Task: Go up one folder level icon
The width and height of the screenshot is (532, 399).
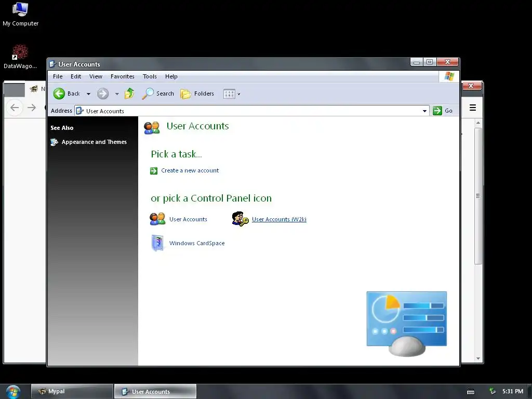Action: pos(129,94)
